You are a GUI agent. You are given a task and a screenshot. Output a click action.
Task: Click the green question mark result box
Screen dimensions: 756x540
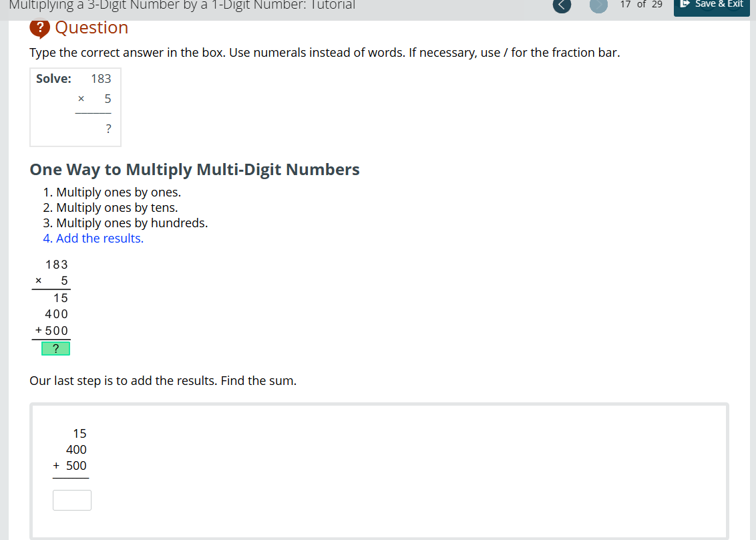click(55, 348)
